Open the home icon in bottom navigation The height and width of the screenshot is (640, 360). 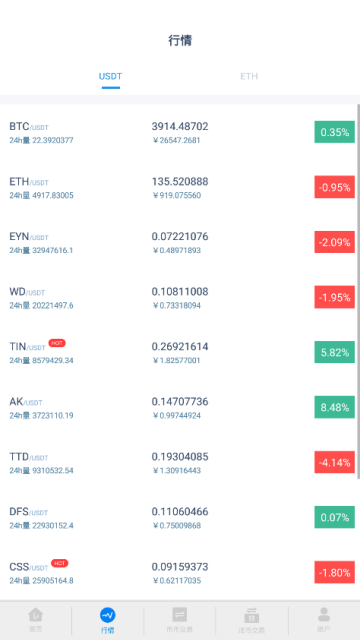click(36, 615)
